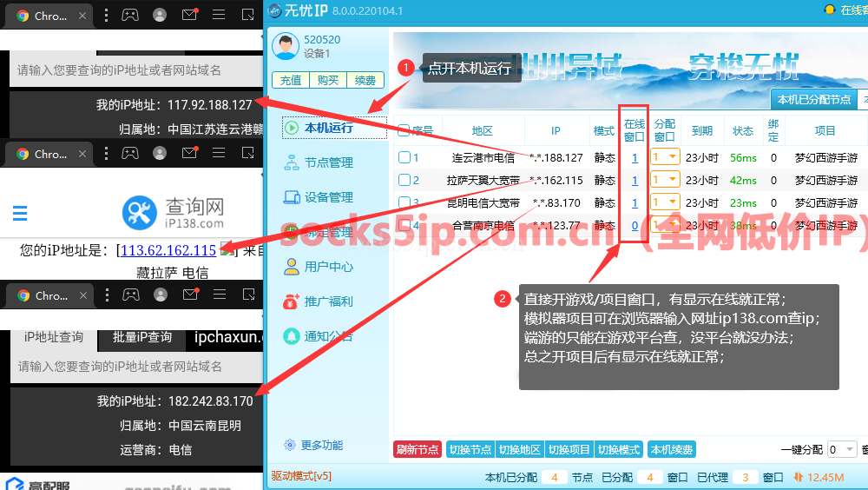This screenshot has width=868, height=490.
Task: Expand 分配窗口 dropdown for row 2
Action: [673, 180]
